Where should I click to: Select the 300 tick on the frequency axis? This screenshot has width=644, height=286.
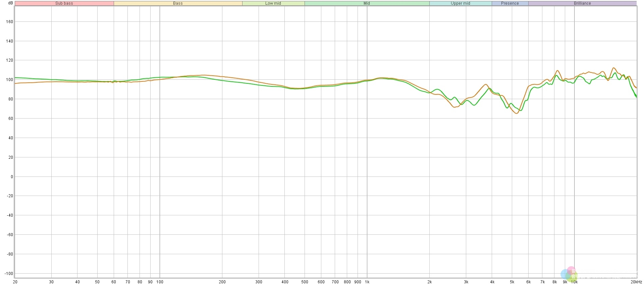click(259, 282)
